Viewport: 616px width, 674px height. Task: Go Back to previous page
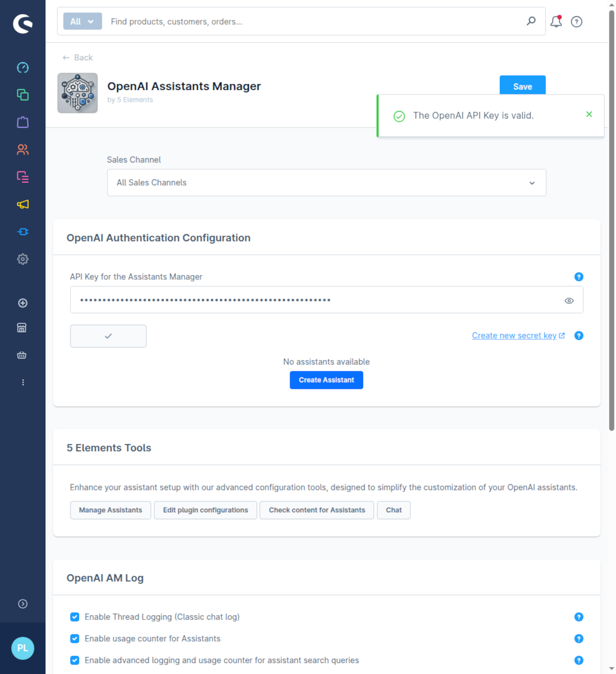pyautogui.click(x=77, y=58)
